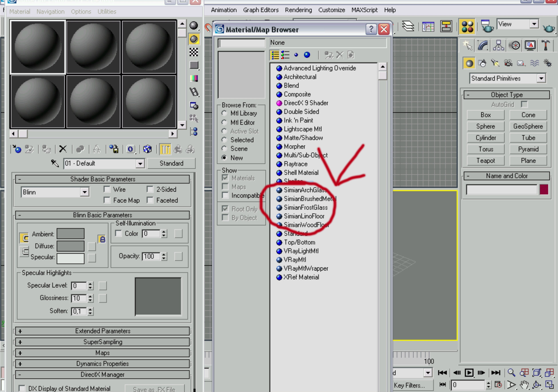Click the Standard material type button
This screenshot has width=558, height=392.
(x=171, y=164)
